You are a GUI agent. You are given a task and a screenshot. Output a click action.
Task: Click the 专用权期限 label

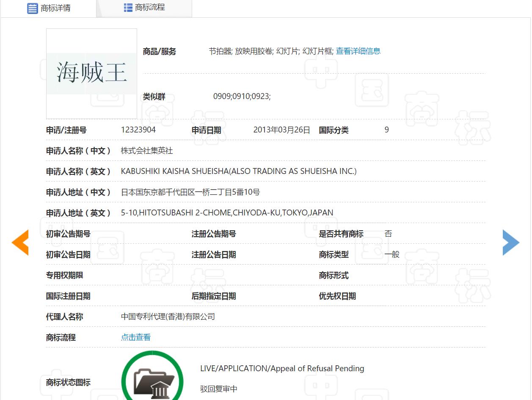tap(65, 276)
